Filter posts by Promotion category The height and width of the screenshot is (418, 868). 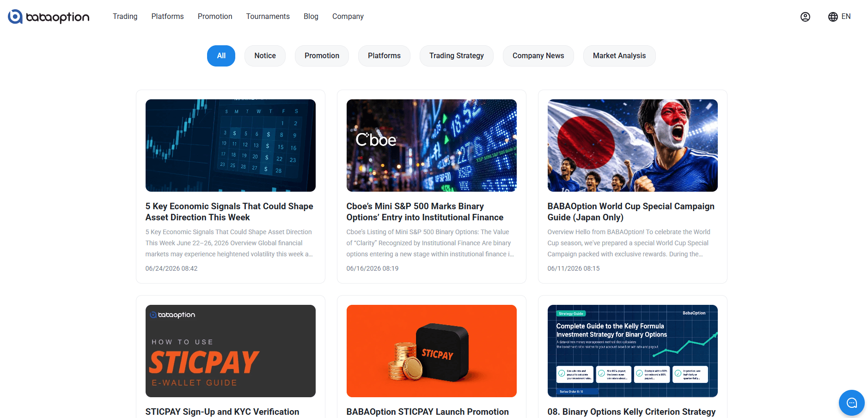(x=322, y=56)
